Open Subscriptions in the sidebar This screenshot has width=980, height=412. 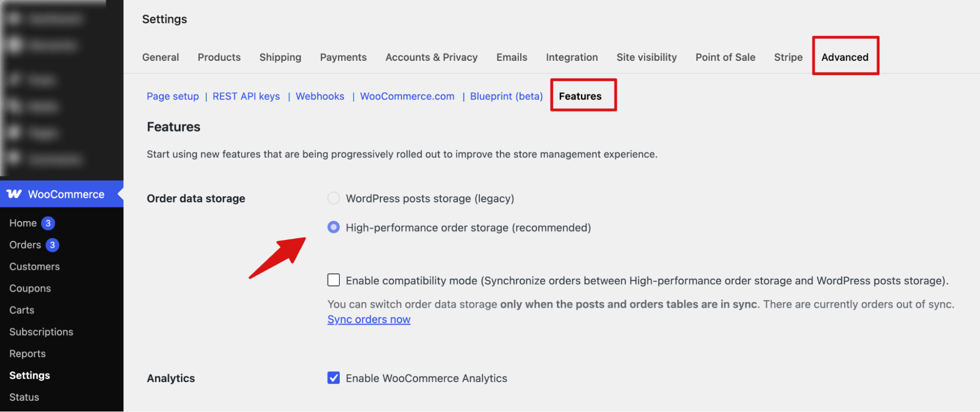pyautogui.click(x=41, y=332)
